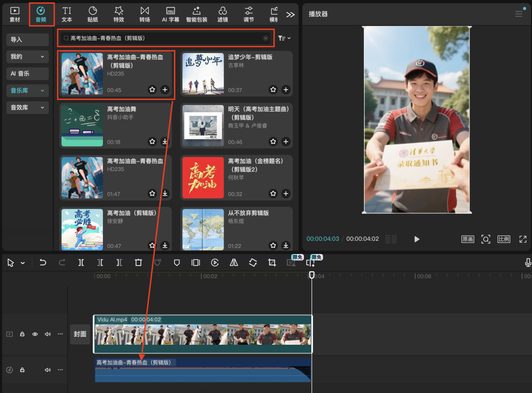
Task: Download the 高考加油舞 music track
Action: 165,142
